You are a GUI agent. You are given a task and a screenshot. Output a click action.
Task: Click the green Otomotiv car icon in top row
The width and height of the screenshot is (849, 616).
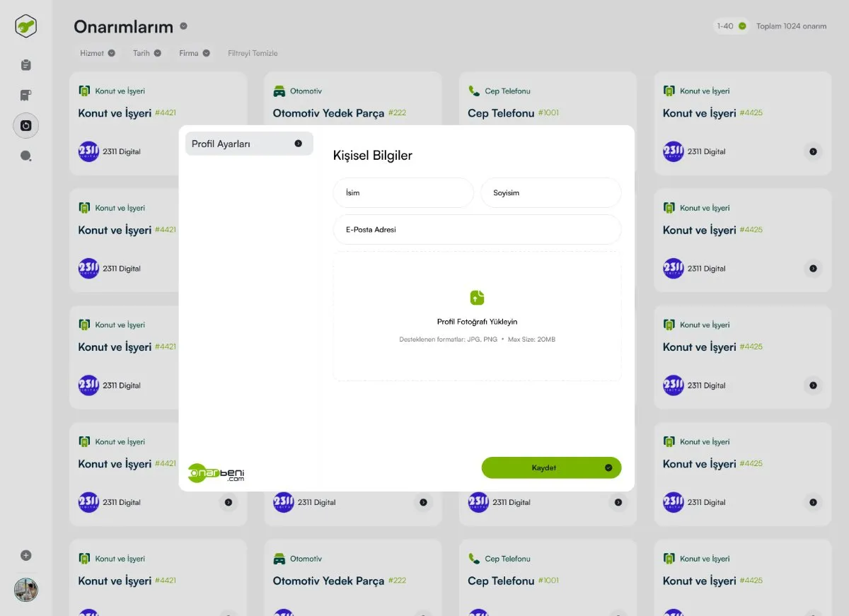279,91
